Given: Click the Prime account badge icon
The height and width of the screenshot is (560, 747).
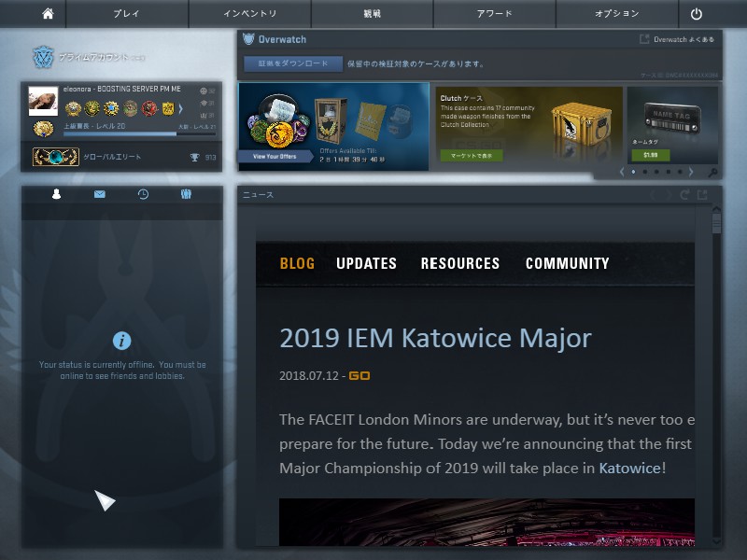Looking at the screenshot, I should 43,57.
